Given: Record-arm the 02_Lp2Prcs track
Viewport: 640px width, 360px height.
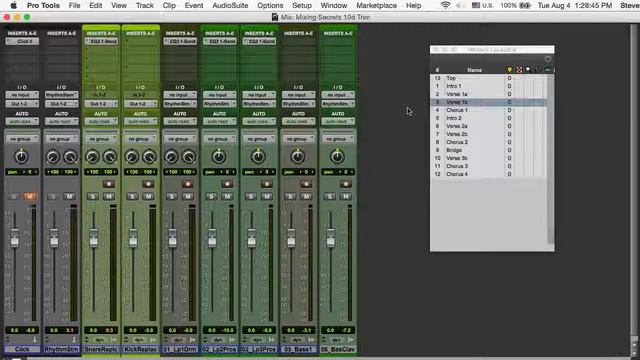Looking at the screenshot, I should click(x=227, y=184).
